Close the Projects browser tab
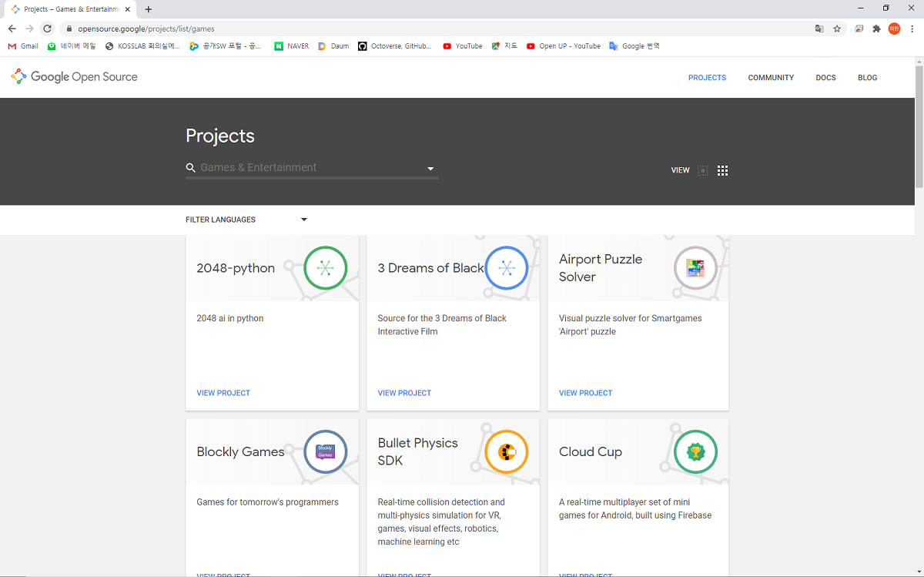 pos(128,9)
